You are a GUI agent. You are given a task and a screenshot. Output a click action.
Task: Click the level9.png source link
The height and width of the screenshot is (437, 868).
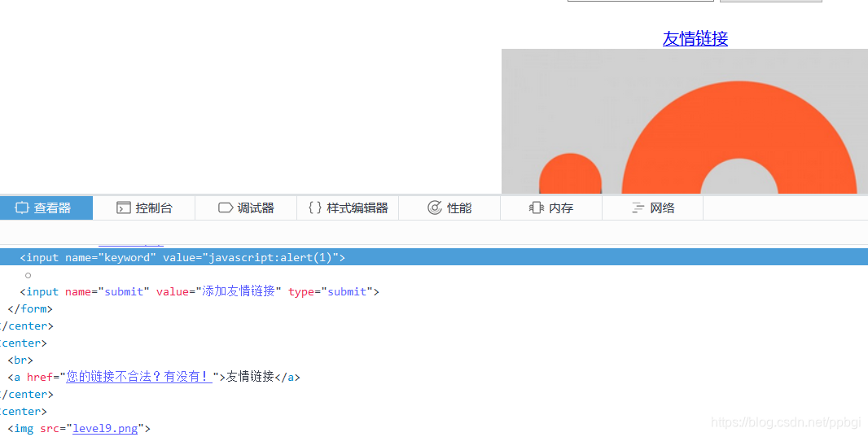(105, 428)
